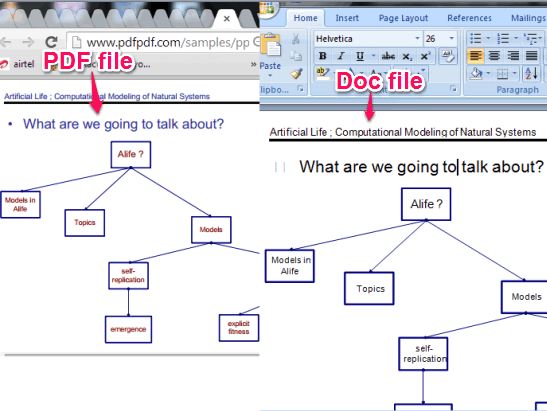Click the Multilevel list icon
This screenshot has width=547, height=411.
531,38
